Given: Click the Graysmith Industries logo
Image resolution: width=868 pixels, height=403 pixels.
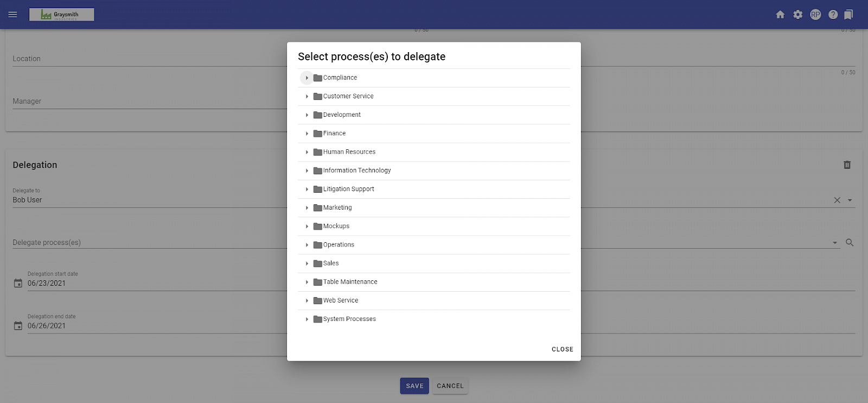Looking at the screenshot, I should click(61, 14).
